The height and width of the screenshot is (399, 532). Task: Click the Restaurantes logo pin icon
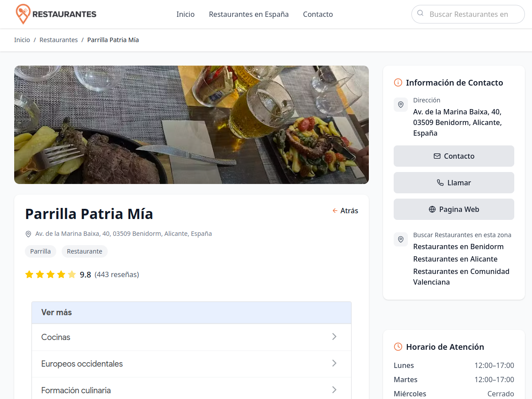(x=23, y=14)
